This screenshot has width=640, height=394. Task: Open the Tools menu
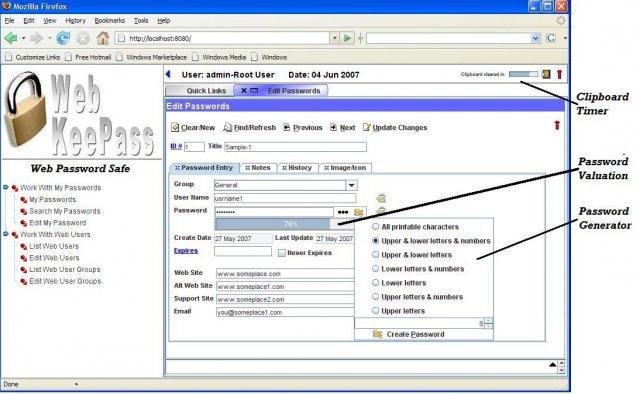(x=141, y=20)
